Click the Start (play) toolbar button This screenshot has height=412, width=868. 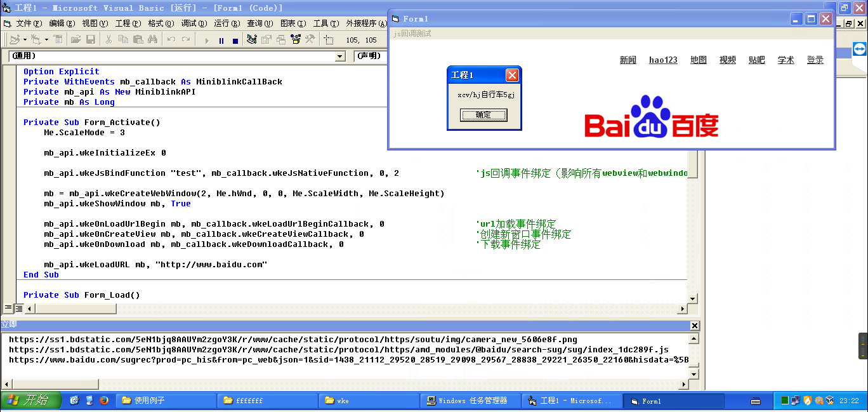(207, 41)
